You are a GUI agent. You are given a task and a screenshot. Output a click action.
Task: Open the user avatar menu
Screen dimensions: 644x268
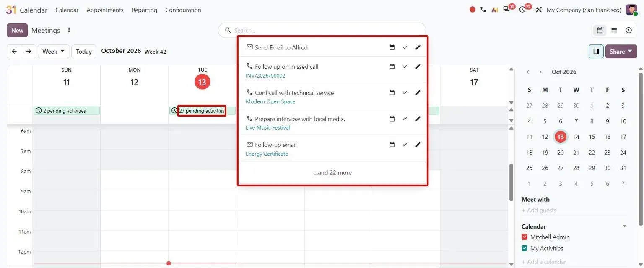[631, 10]
